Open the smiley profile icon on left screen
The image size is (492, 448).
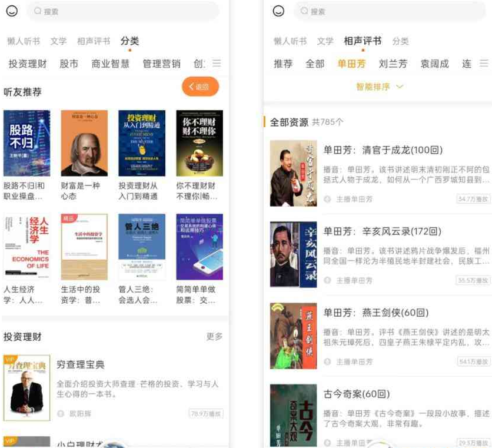click(x=12, y=11)
